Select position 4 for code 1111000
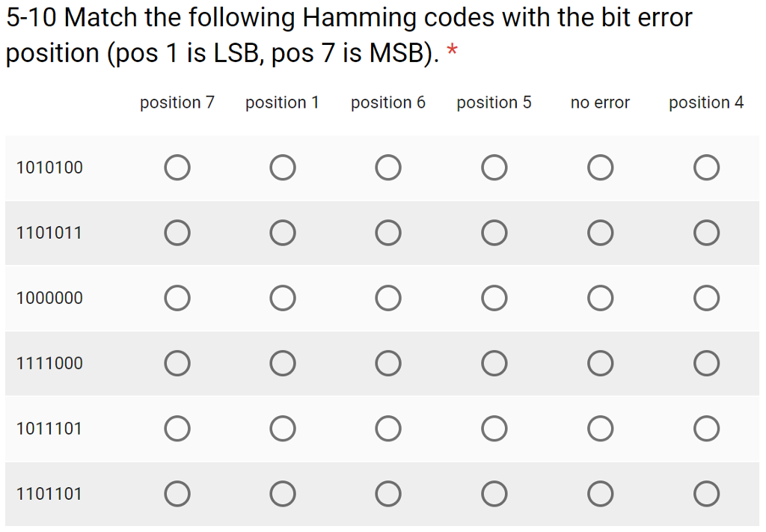The height and width of the screenshot is (532, 766). pos(706,363)
